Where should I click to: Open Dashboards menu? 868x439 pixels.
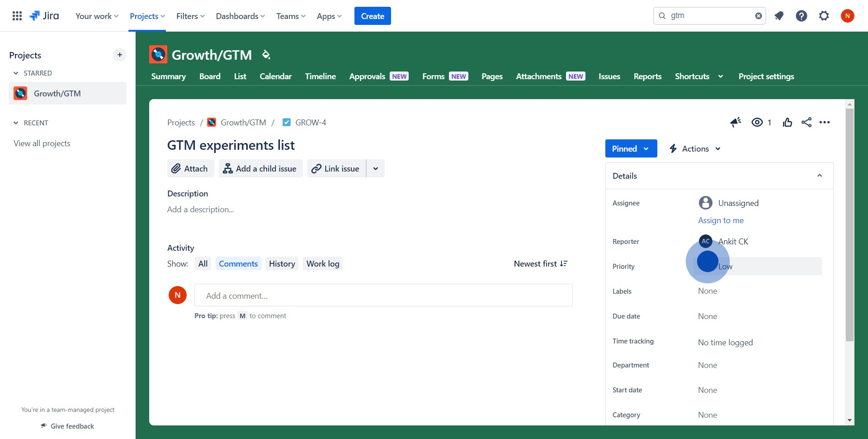click(x=241, y=16)
